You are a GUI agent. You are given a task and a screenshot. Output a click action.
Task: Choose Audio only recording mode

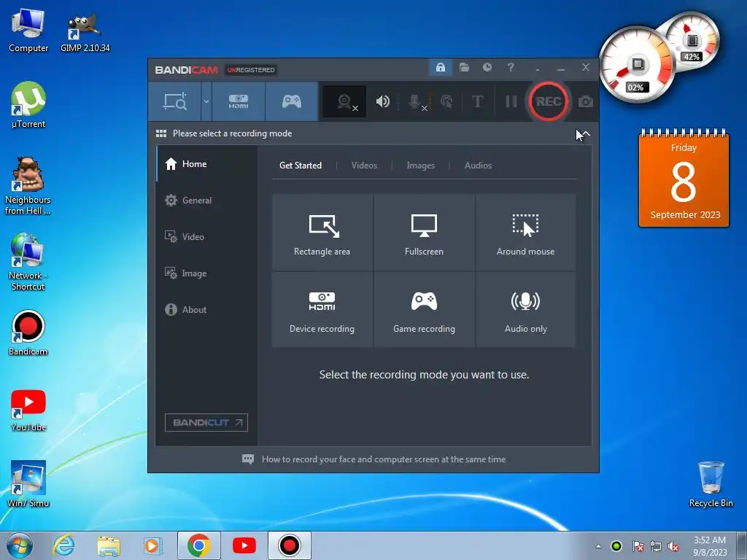point(525,309)
